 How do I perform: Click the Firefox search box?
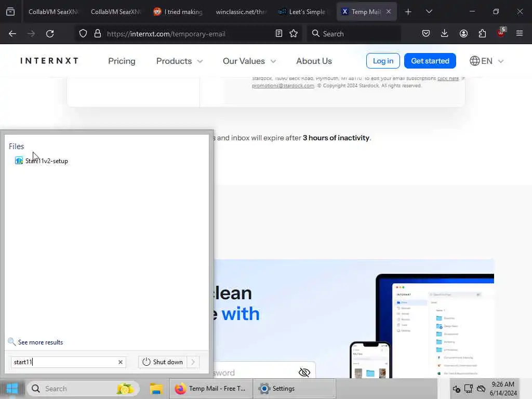[x=354, y=34]
